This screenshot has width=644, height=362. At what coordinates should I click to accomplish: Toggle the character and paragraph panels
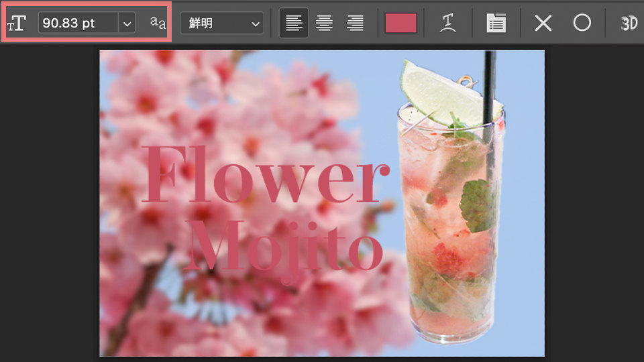coord(496,23)
